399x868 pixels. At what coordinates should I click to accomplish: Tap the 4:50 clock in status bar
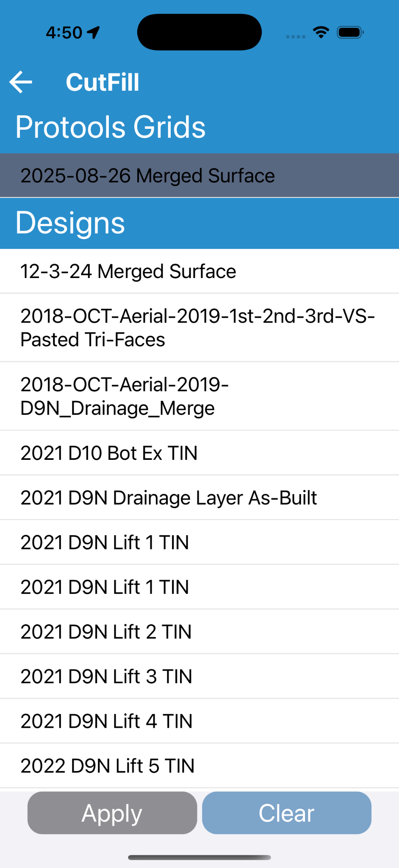click(64, 33)
